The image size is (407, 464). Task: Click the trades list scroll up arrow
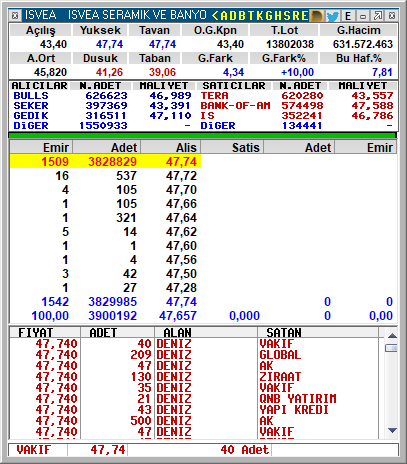click(392, 336)
